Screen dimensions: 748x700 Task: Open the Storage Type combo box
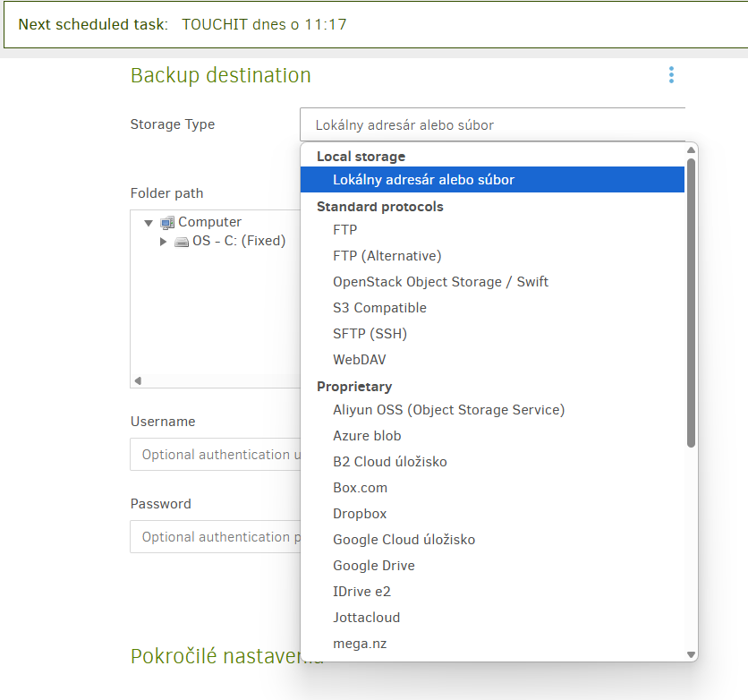(492, 125)
